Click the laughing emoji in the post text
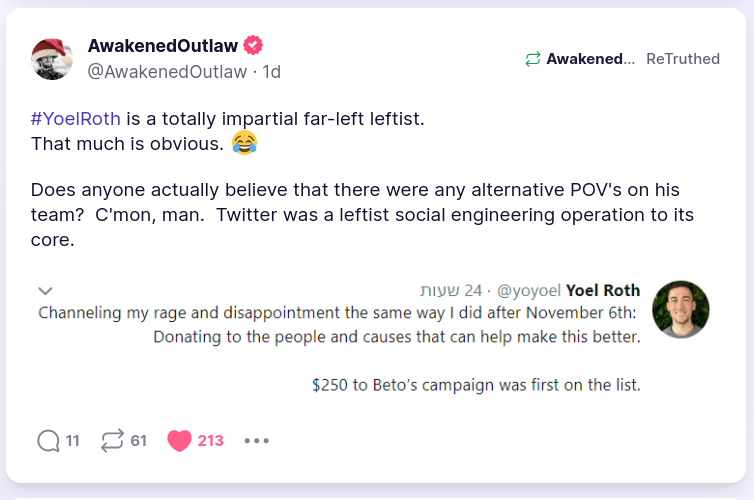Viewport: 754px width, 500px height. pyautogui.click(x=244, y=143)
